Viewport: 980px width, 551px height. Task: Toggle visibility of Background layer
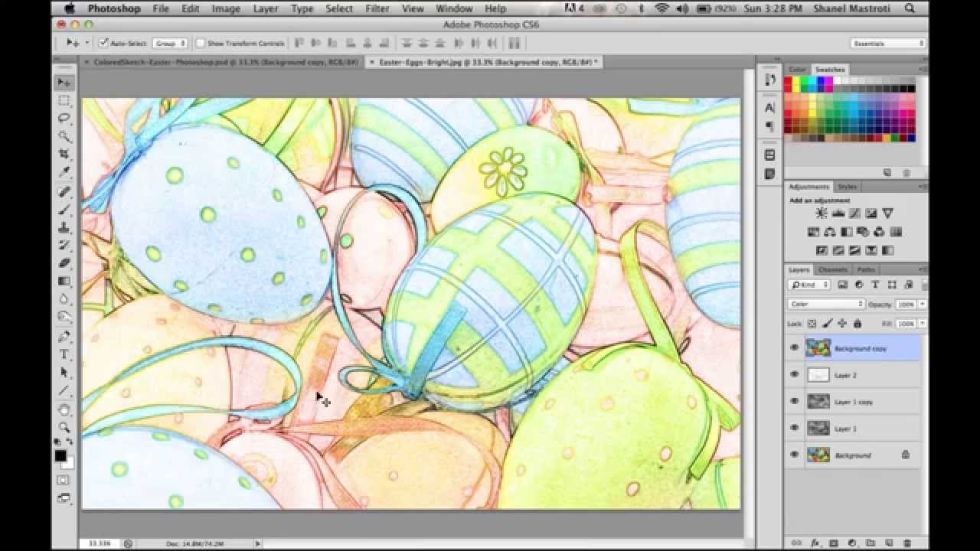[x=794, y=455]
